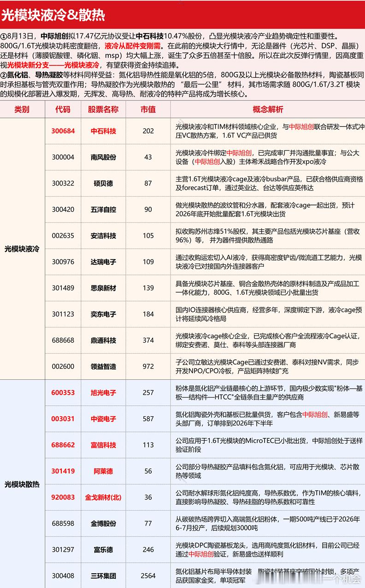This screenshot has height=588, width=365.
Task: Select stock name '达瑞电子'
Action: click(103, 262)
